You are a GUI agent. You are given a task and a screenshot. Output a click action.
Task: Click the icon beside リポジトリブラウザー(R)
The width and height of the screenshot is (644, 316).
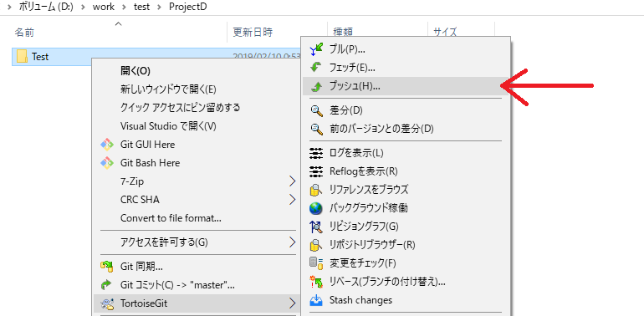(315, 245)
